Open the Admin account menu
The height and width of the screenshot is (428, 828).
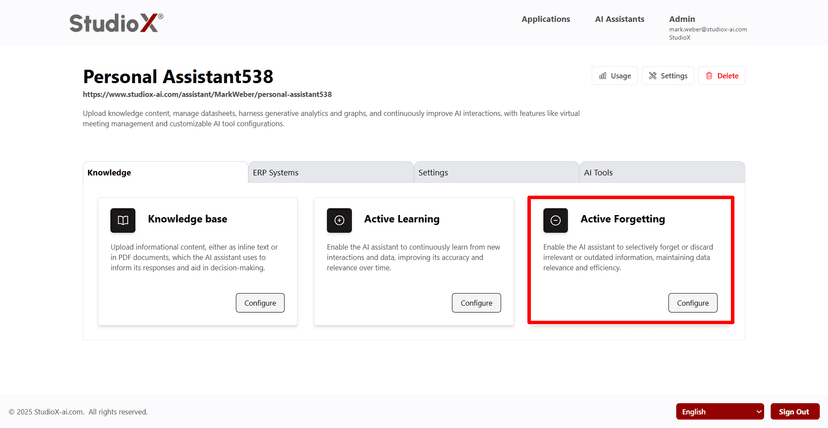682,19
